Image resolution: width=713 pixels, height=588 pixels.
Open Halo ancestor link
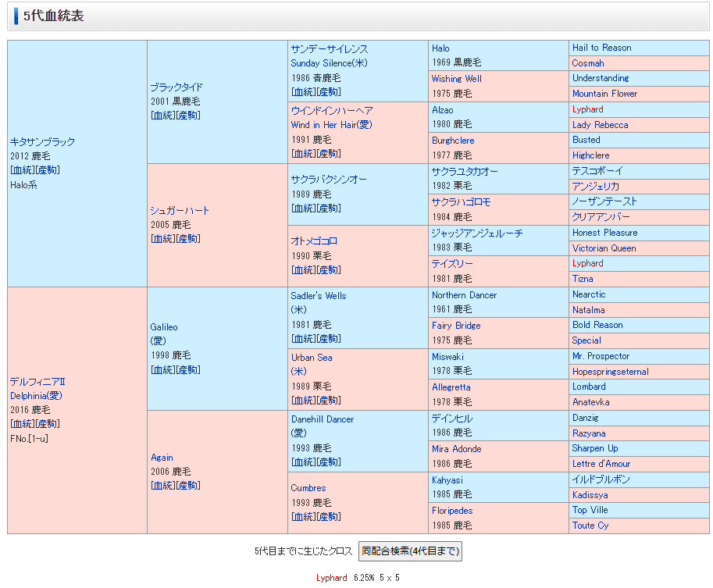click(x=440, y=48)
